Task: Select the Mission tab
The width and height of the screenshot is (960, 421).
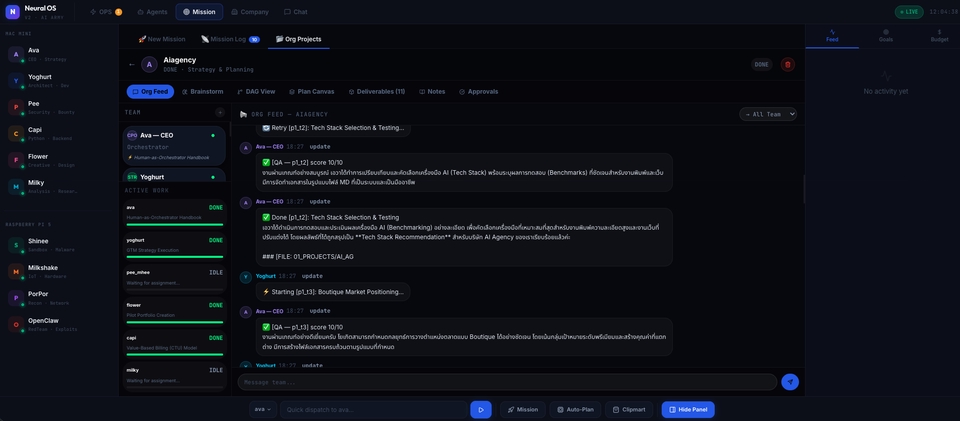Action: click(x=199, y=12)
